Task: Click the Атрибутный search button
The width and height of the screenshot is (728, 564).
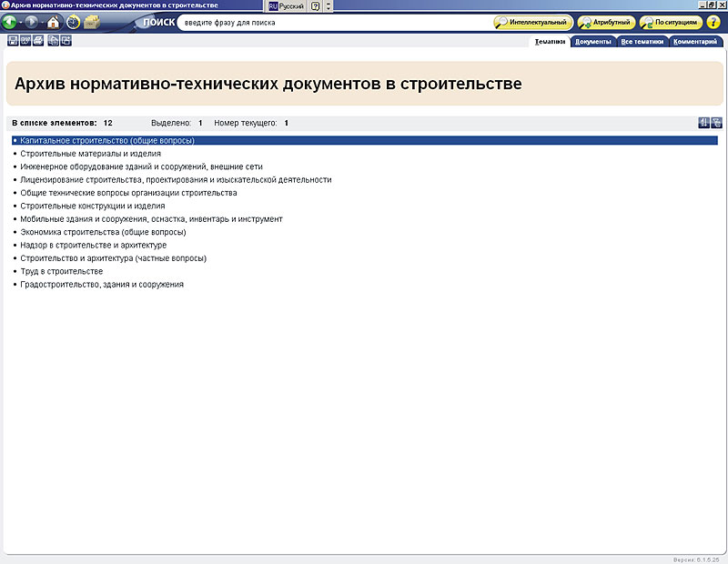Action: point(605,23)
